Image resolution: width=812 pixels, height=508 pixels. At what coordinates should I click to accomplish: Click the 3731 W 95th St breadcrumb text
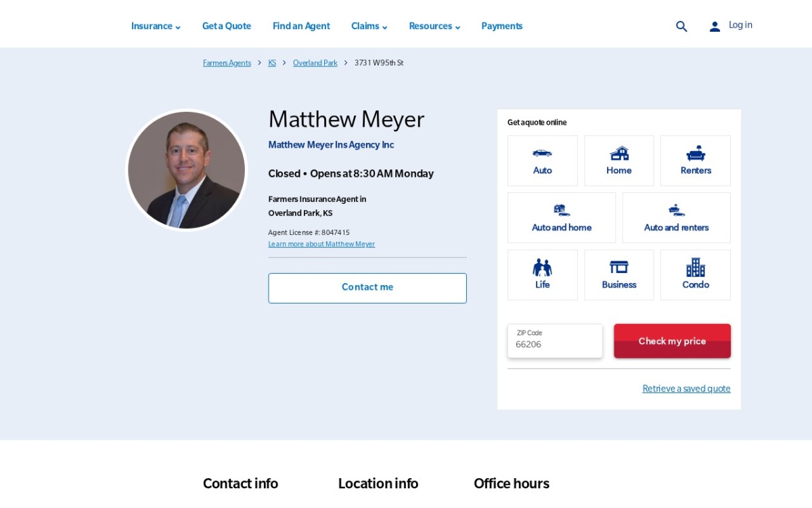[379, 63]
